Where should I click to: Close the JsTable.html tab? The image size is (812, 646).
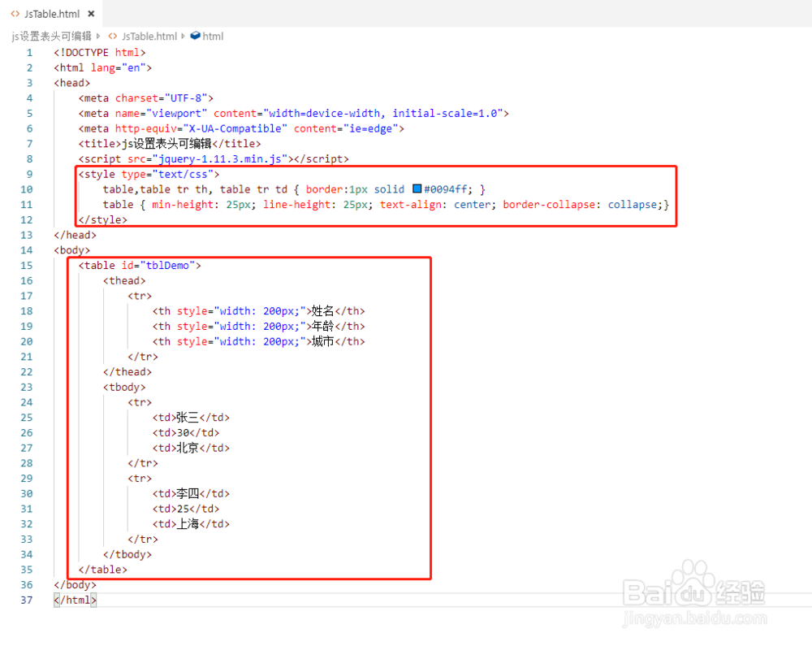[91, 14]
